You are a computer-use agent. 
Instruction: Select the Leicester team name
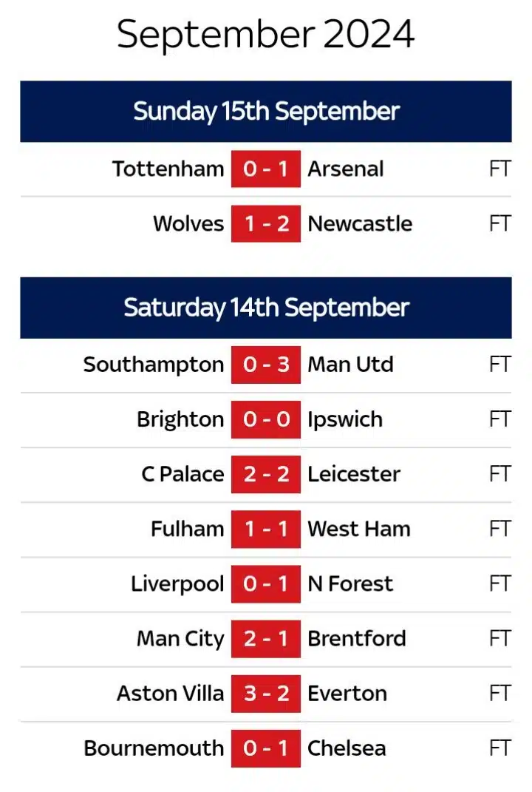[354, 474]
